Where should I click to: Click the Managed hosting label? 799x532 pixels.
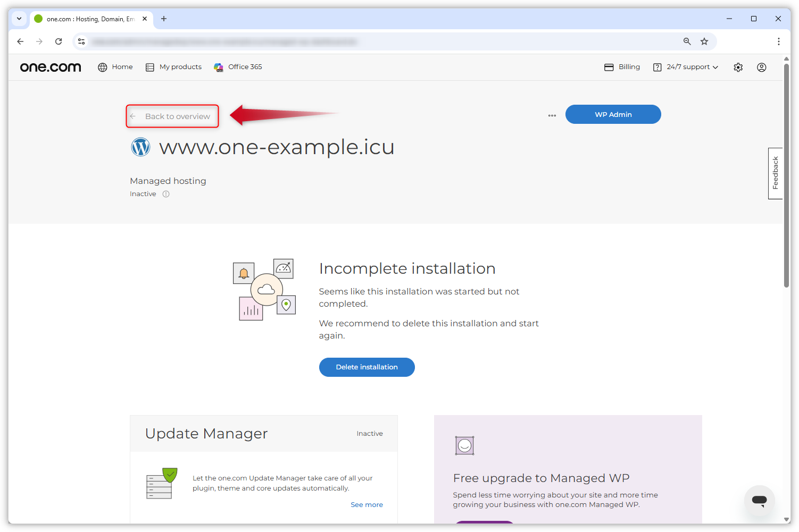tap(168, 181)
